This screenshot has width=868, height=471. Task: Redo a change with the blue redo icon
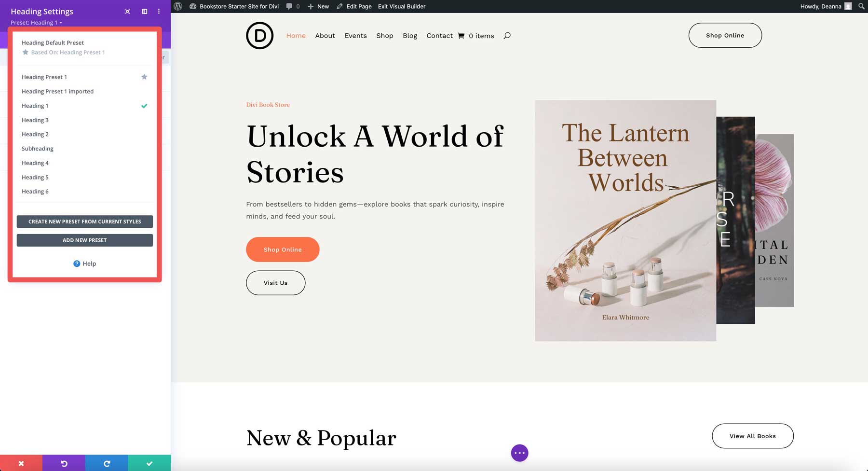pyautogui.click(x=107, y=463)
